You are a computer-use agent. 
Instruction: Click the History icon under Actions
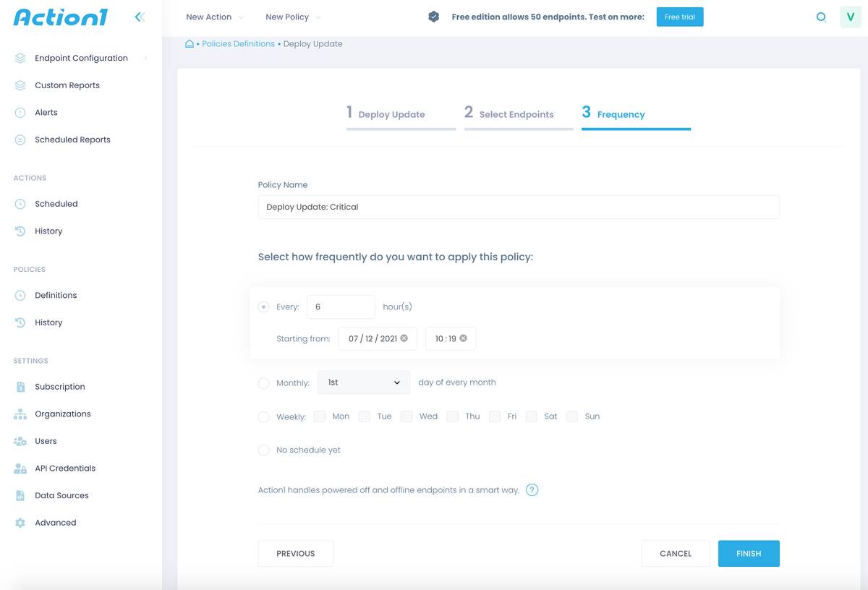(x=20, y=231)
